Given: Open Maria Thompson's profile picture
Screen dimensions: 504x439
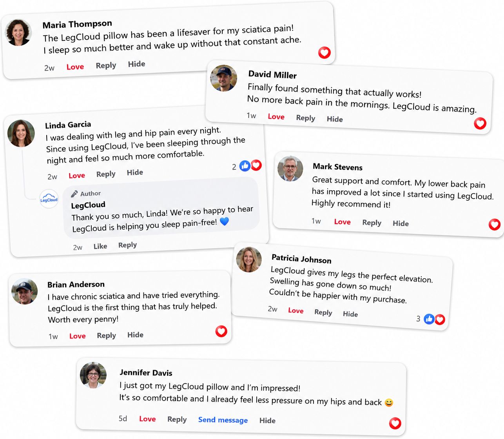Looking at the screenshot, I should 18,33.
